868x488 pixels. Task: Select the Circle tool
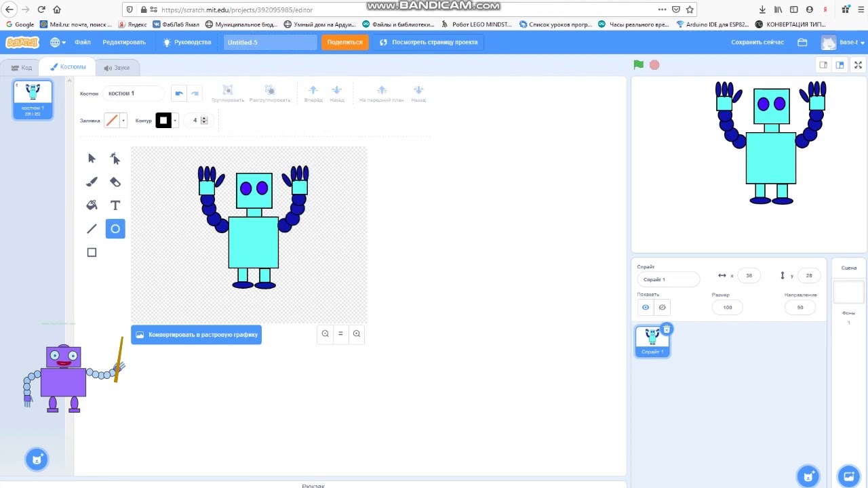(115, 229)
